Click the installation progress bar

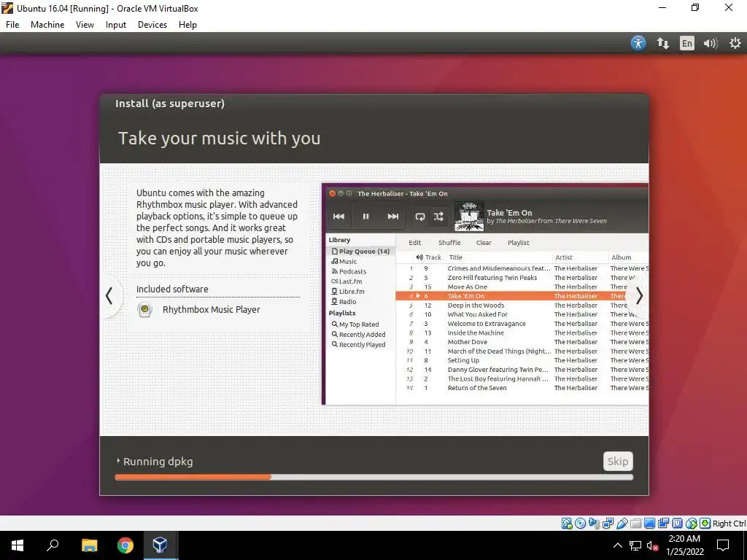[374, 477]
